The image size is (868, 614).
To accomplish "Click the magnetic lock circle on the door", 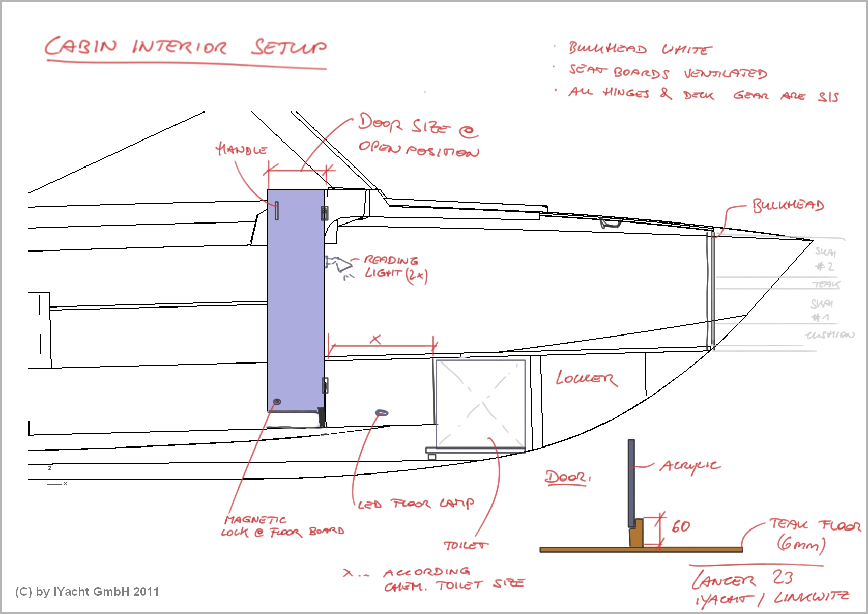I will pos(277,402).
